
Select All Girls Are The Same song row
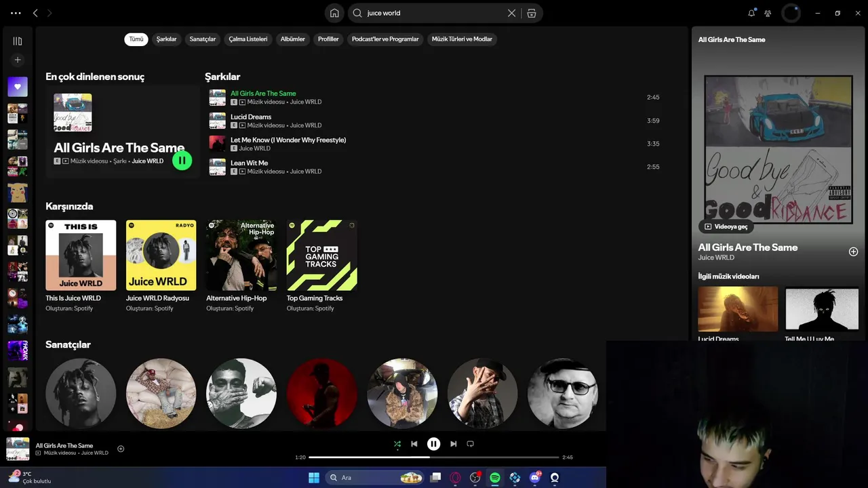pyautogui.click(x=434, y=98)
